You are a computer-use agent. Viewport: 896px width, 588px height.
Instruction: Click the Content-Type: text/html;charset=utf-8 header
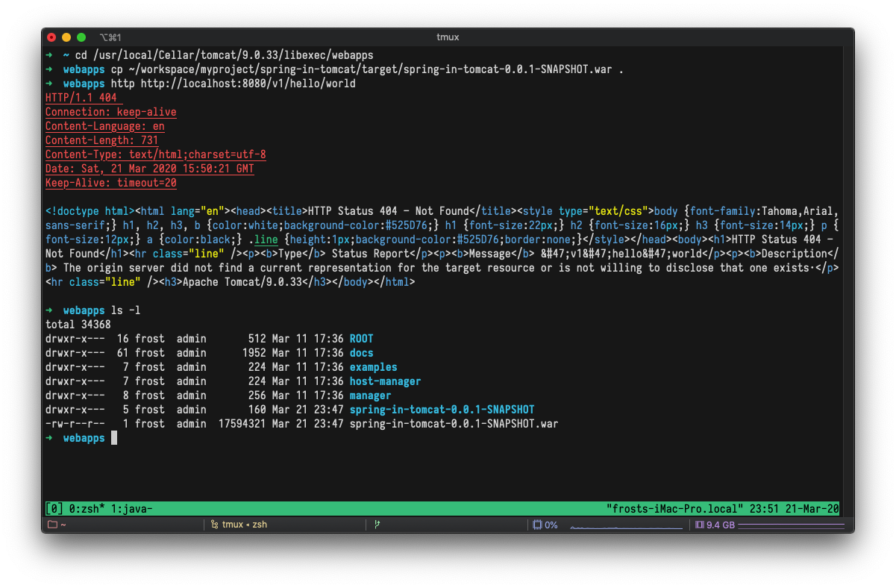coord(156,154)
